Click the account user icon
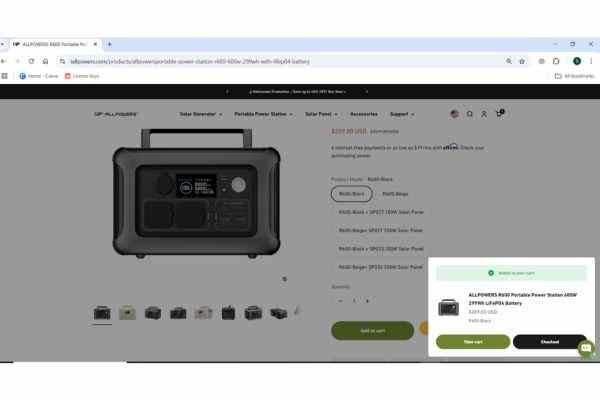The height and width of the screenshot is (400, 600). (484, 114)
